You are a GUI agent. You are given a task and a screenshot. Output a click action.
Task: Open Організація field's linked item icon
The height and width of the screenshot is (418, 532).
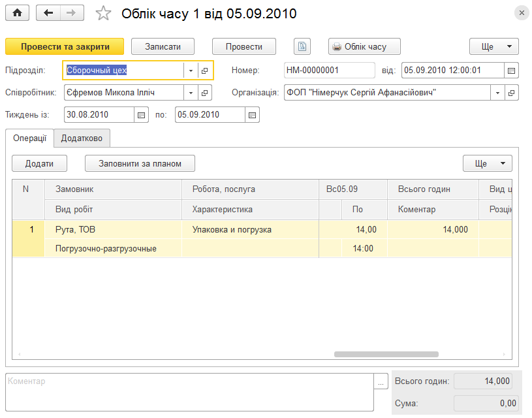(511, 93)
